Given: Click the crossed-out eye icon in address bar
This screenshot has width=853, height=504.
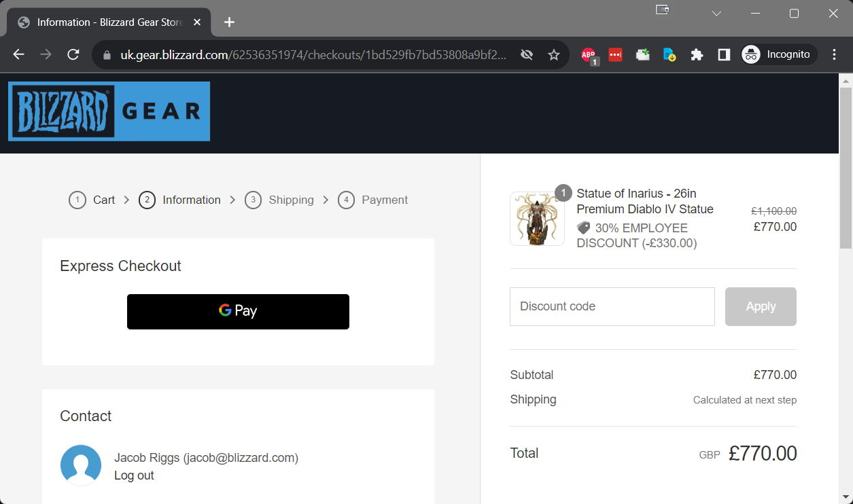Looking at the screenshot, I should pyautogui.click(x=526, y=55).
